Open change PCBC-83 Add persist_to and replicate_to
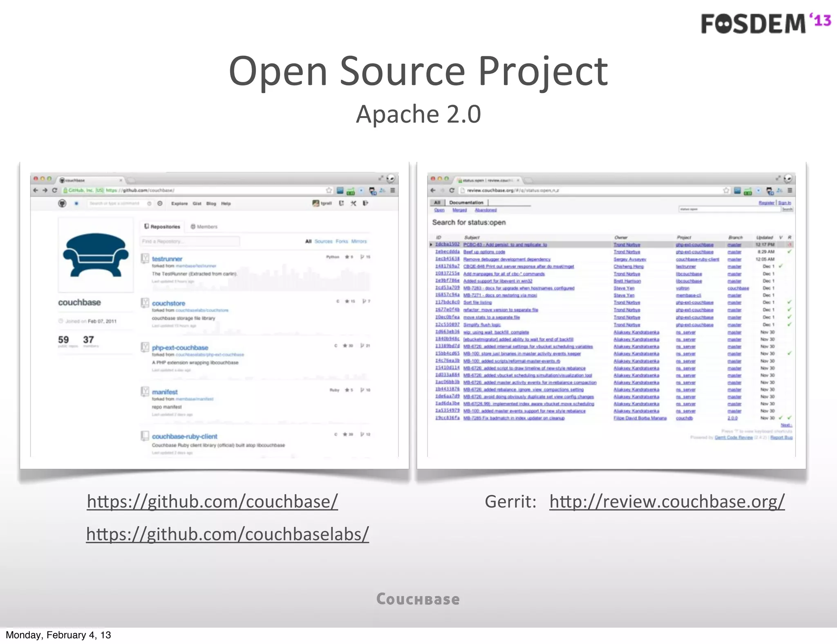Image resolution: width=837 pixels, height=644 pixels. [x=505, y=245]
